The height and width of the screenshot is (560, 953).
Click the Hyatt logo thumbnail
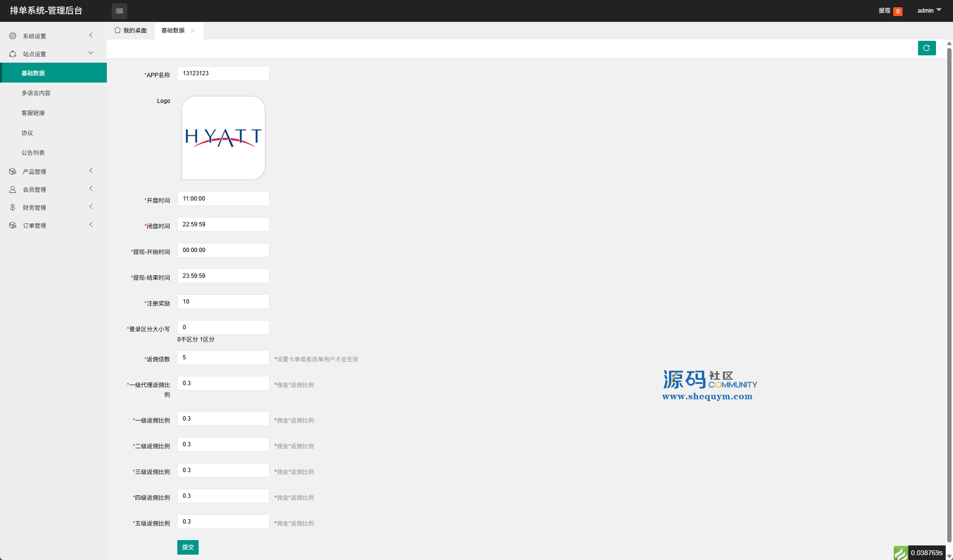point(223,138)
